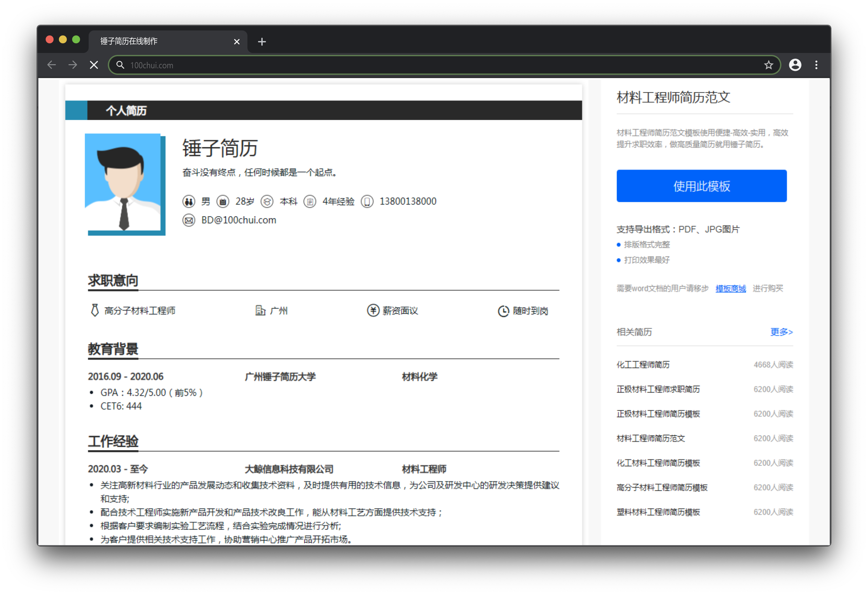Image resolution: width=868 pixels, height=595 pixels.
Task: Go forward using the browser forward arrow
Action: pos(72,65)
